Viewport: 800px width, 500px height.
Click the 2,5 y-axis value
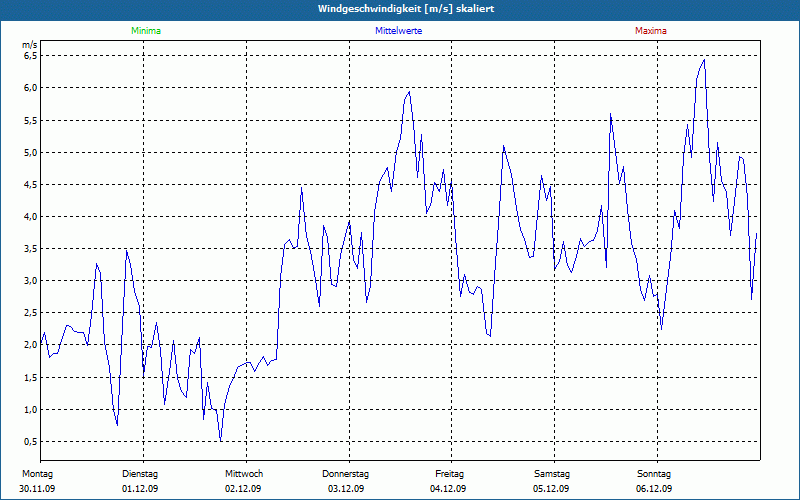pos(31,312)
